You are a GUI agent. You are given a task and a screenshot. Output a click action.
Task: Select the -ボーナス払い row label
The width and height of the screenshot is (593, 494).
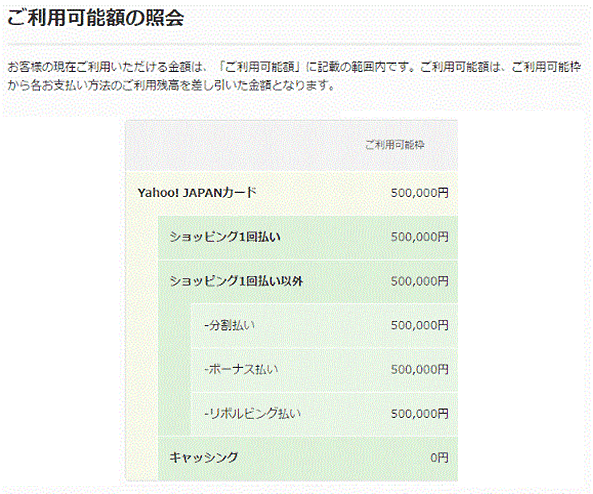(x=241, y=370)
